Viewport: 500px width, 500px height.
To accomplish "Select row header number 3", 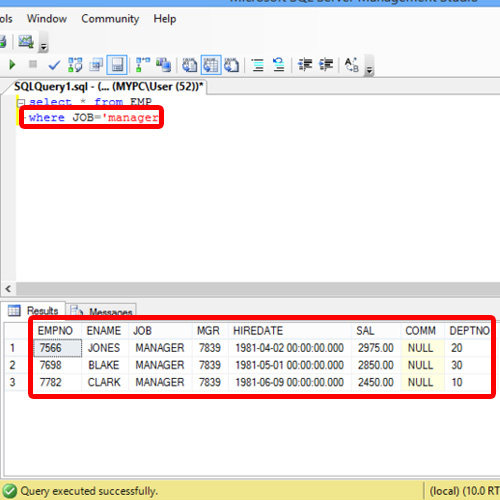I will click(x=13, y=382).
